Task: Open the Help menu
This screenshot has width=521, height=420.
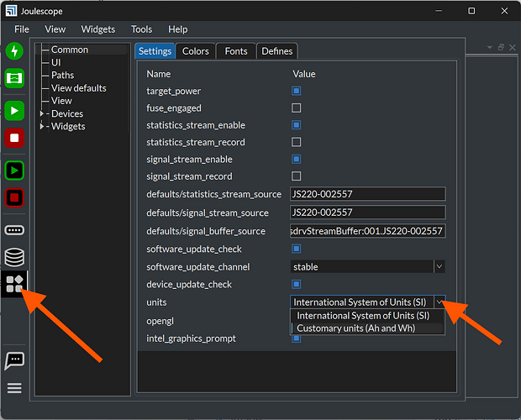Action: click(178, 29)
